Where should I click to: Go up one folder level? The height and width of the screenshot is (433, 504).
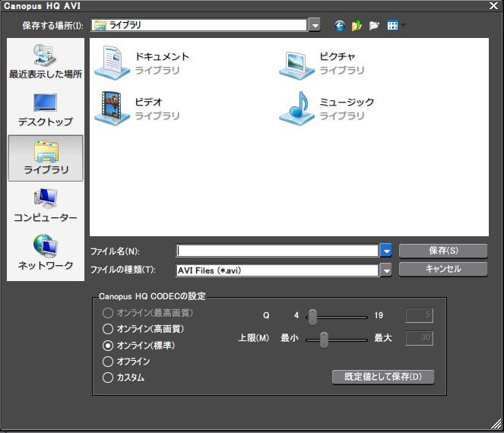[357, 25]
